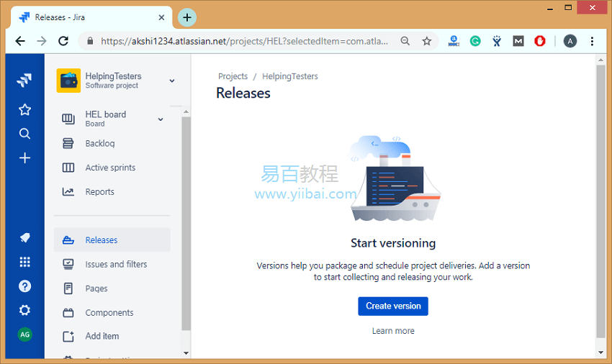Viewport: 612px width, 364px height.
Task: Close the Releases - Jira tab
Action: tap(161, 17)
